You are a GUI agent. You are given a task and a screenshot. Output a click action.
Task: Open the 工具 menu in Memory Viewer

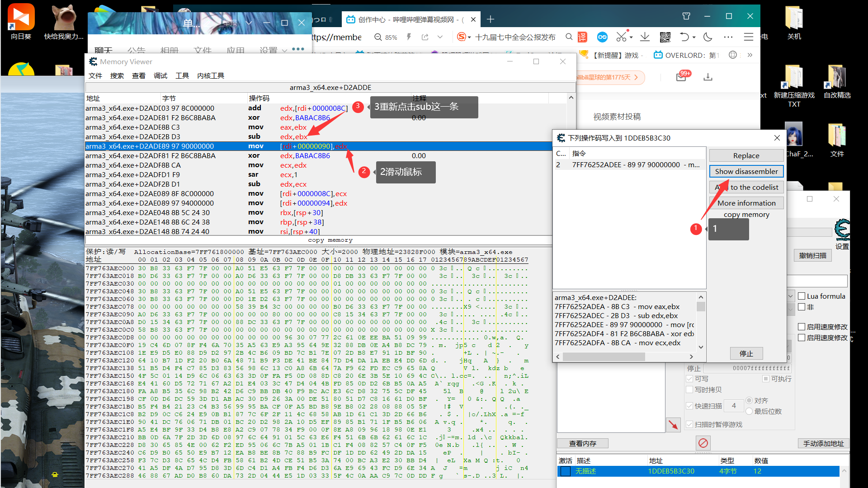[182, 76]
